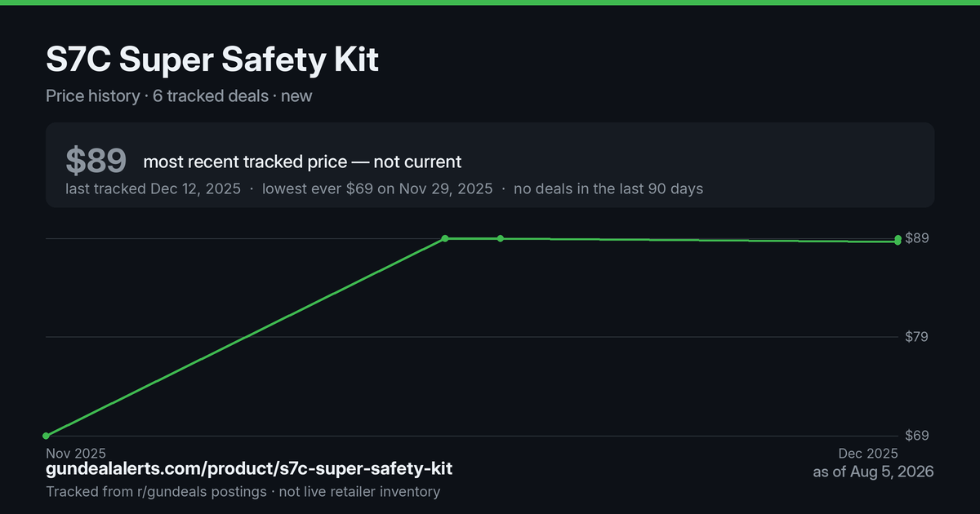The image size is (980, 514).
Task: Click the rising green line segment mid-chart
Action: [x=245, y=337]
